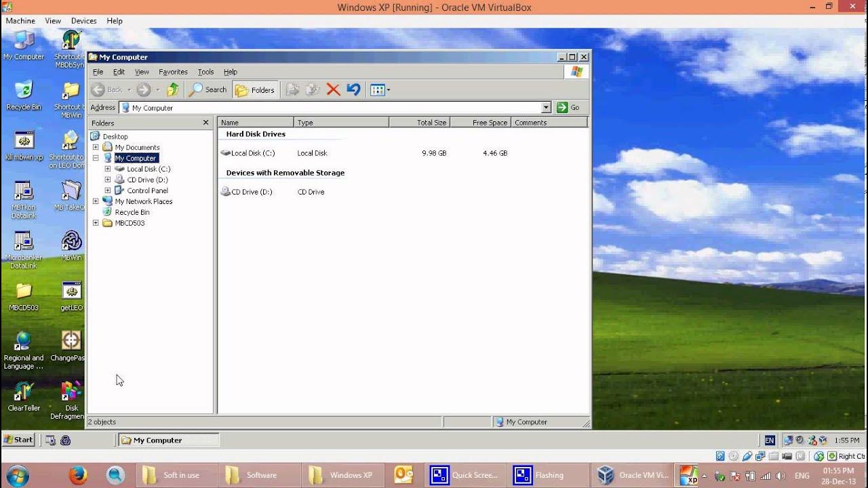
Task: Click My Computer taskbar button
Action: pyautogui.click(x=169, y=440)
